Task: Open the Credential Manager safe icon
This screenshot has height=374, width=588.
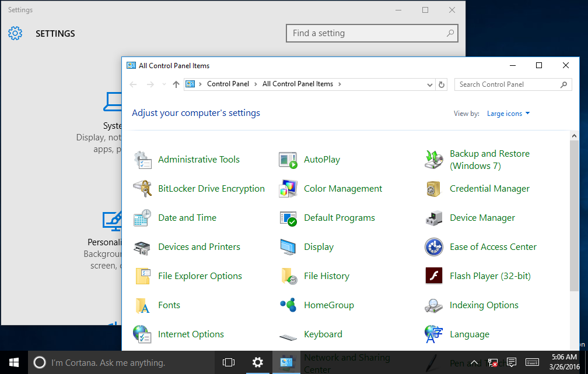Action: tap(434, 189)
